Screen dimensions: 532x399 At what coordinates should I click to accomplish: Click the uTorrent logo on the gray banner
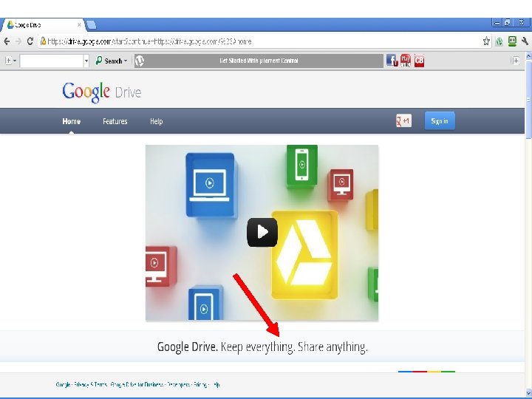tap(140, 61)
